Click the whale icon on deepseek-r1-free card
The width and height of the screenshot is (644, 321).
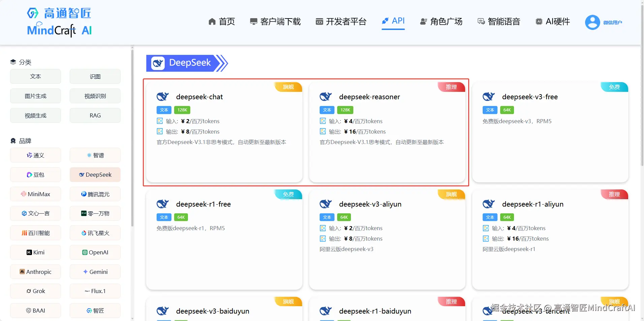pyautogui.click(x=163, y=204)
